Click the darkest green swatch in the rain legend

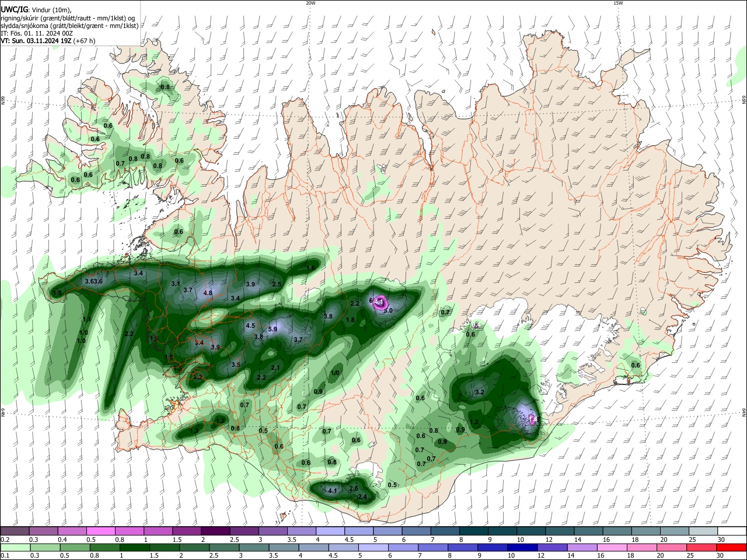[134, 547]
